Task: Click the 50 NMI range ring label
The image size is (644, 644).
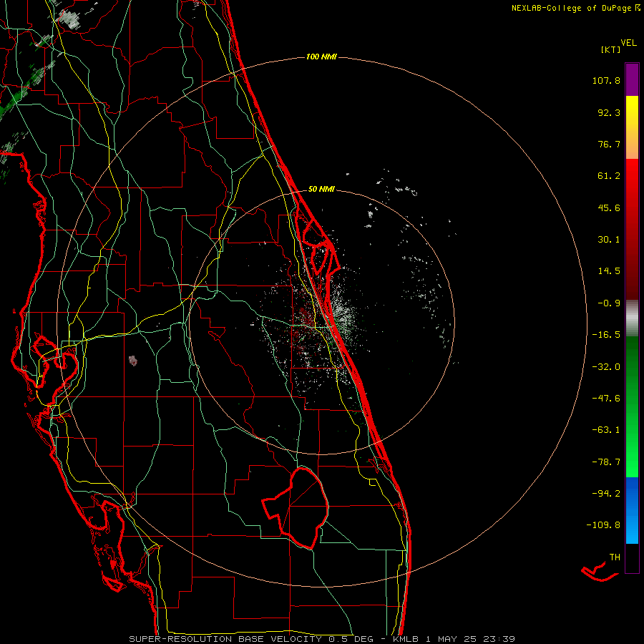Action: [321, 190]
